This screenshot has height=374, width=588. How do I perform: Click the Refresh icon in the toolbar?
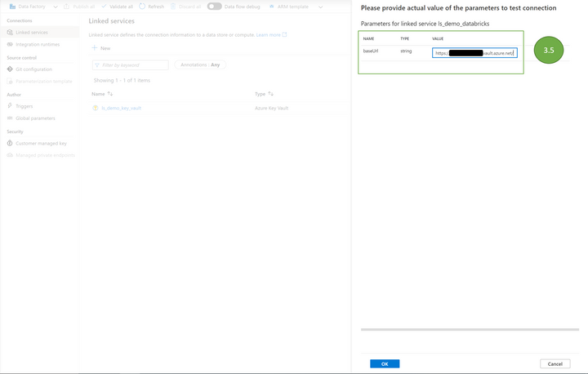tap(142, 7)
